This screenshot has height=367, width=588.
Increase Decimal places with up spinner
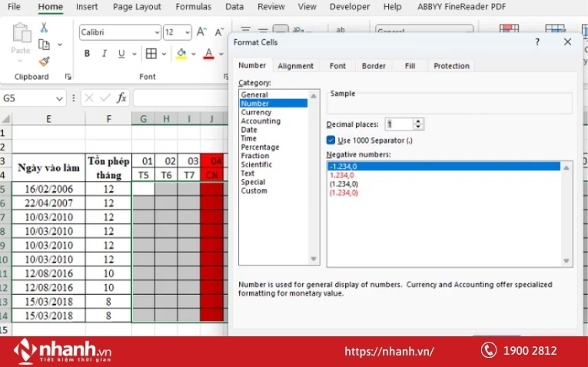point(418,121)
